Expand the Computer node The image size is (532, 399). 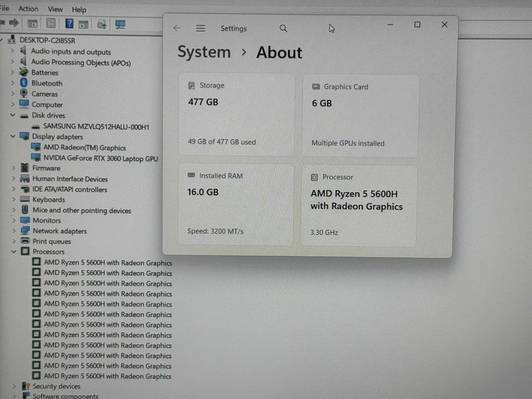click(x=13, y=104)
